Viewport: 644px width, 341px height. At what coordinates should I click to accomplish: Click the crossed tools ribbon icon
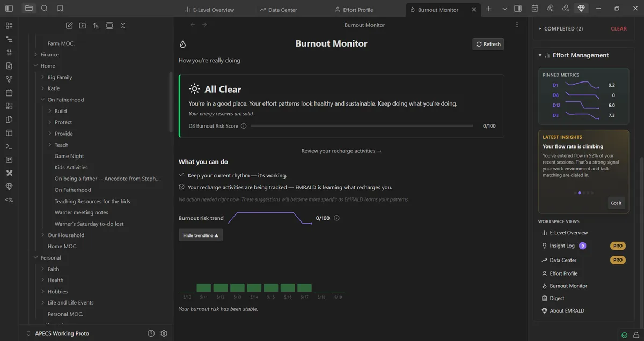9,173
